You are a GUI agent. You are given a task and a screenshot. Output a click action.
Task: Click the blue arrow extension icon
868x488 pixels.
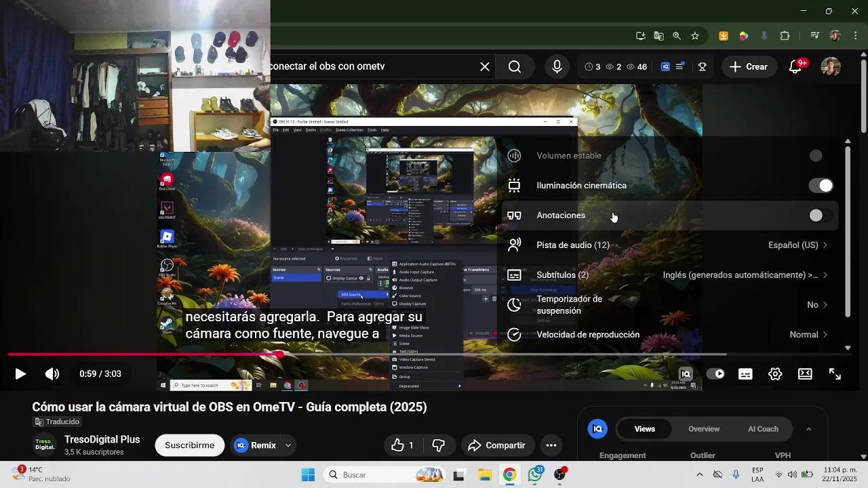(x=764, y=36)
